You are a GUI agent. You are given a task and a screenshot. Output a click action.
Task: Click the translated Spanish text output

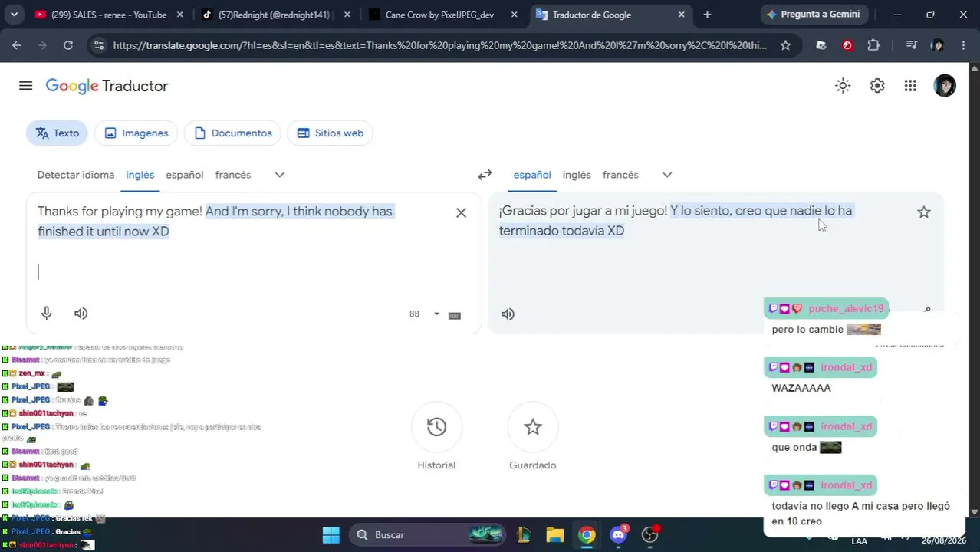click(676, 221)
